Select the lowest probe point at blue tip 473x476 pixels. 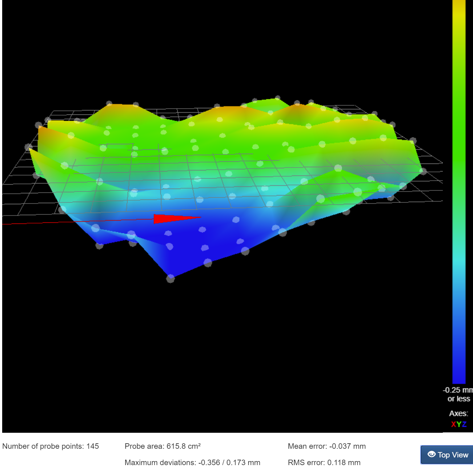pos(170,279)
